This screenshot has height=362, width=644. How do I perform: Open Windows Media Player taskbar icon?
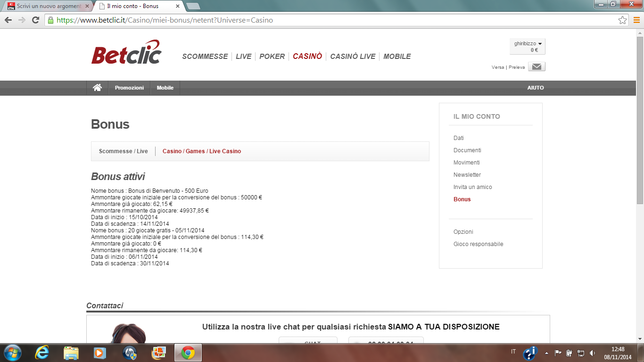tap(99, 353)
